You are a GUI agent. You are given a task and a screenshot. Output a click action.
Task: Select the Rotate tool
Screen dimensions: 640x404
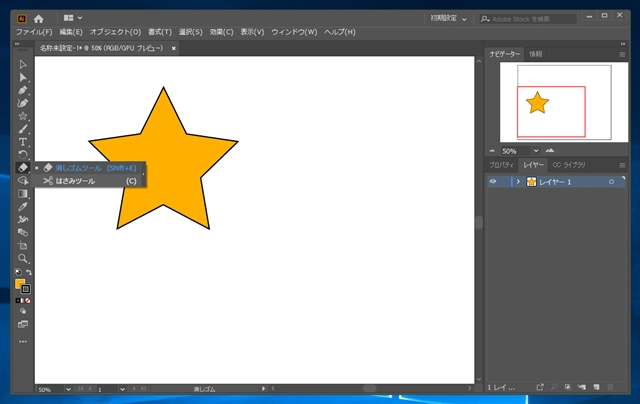click(23, 155)
